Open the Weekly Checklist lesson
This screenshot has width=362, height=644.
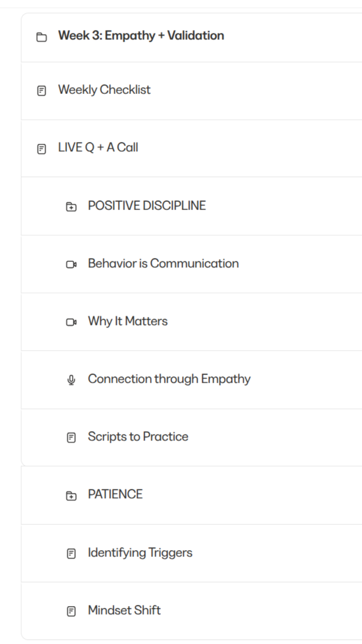coord(104,90)
